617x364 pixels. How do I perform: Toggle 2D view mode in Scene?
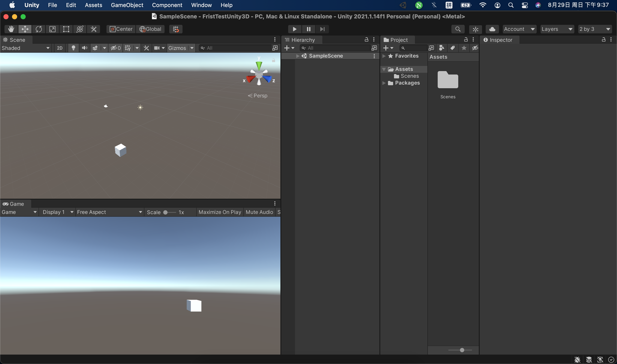point(60,48)
